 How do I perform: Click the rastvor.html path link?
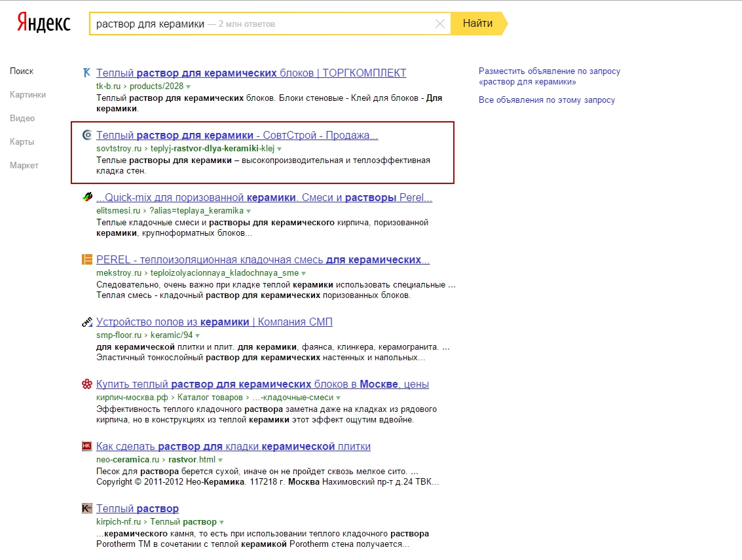(192, 460)
